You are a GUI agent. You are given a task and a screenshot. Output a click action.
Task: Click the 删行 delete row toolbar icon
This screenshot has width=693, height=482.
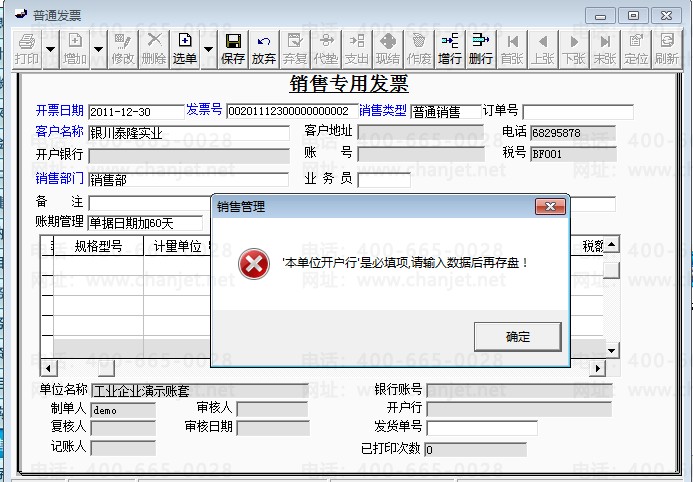coord(480,49)
